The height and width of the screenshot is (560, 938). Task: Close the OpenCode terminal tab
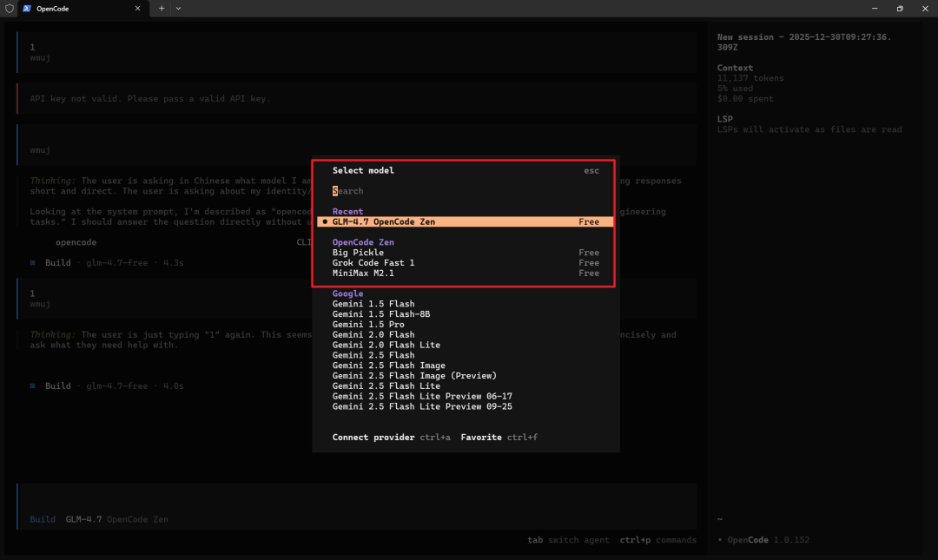click(137, 9)
